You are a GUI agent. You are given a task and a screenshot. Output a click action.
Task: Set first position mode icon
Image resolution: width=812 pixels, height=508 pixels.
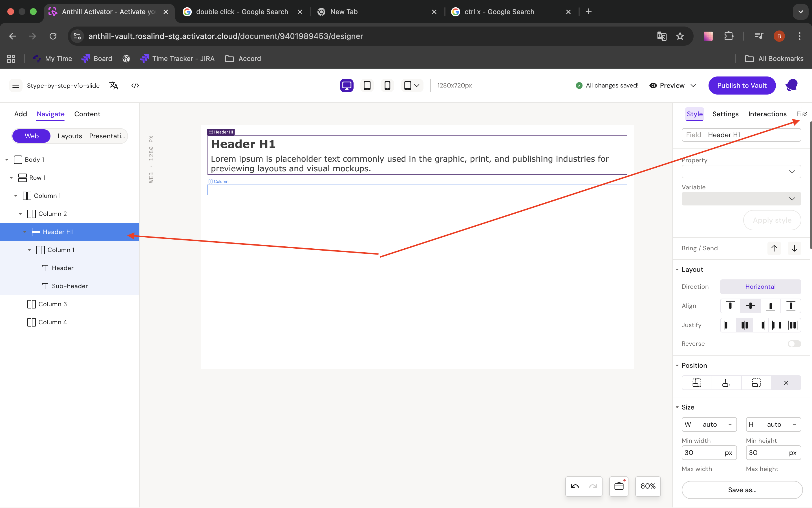[x=697, y=383]
